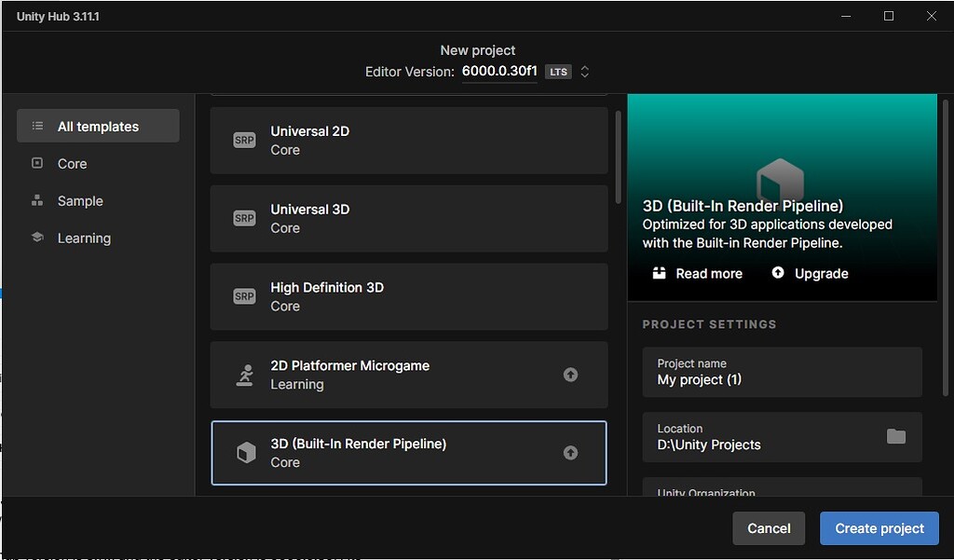
Task: Select the SRP icon on Universal 2D template
Action: click(244, 140)
